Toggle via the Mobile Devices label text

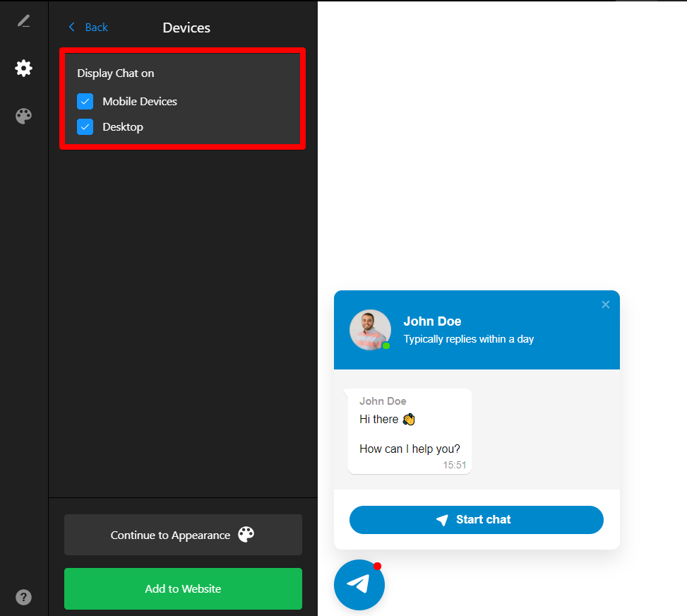coord(140,101)
